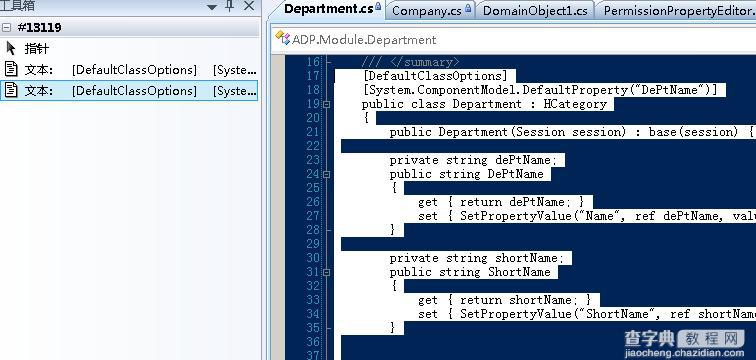The width and height of the screenshot is (756, 360).
Task: Open the DomainObject1.cs tab
Action: [x=535, y=11]
